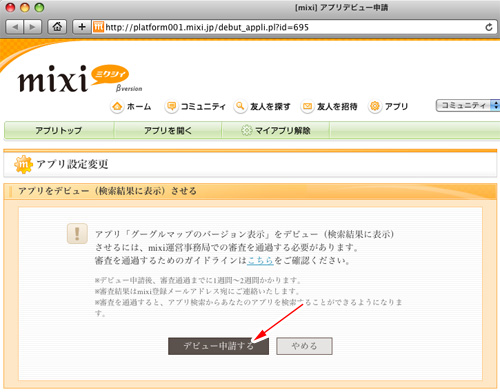Click the mixi favicon in address bar
Screen dimensions: 500x392
click(98, 27)
